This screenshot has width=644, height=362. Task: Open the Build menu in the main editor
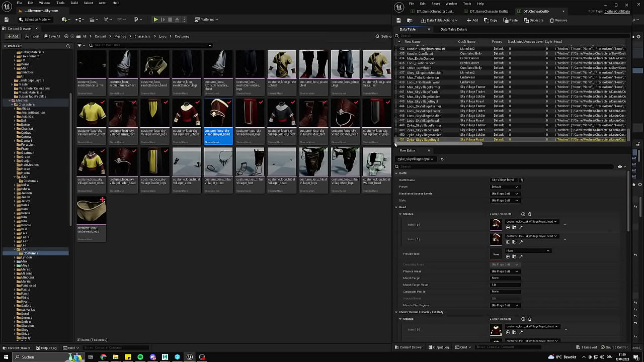click(x=74, y=3)
